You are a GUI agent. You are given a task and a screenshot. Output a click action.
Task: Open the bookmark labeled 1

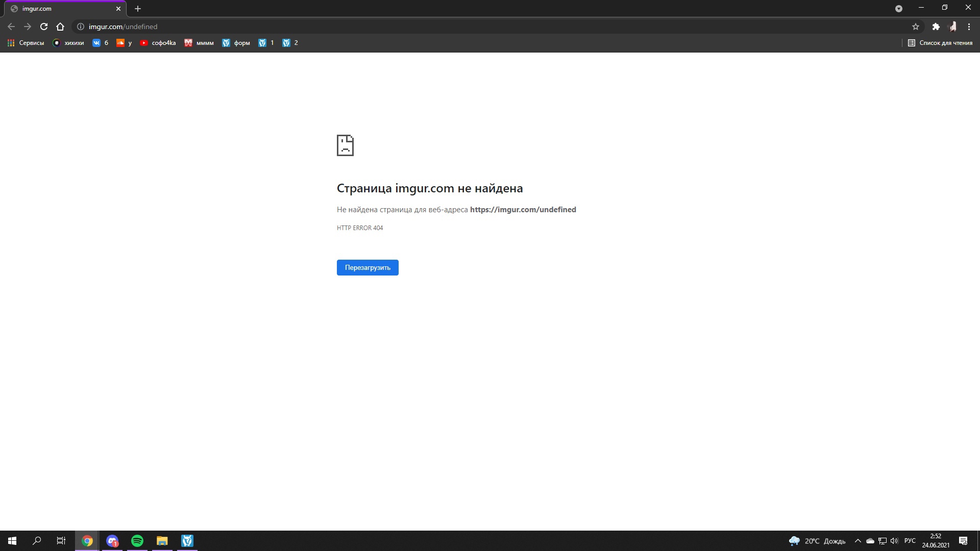(266, 43)
